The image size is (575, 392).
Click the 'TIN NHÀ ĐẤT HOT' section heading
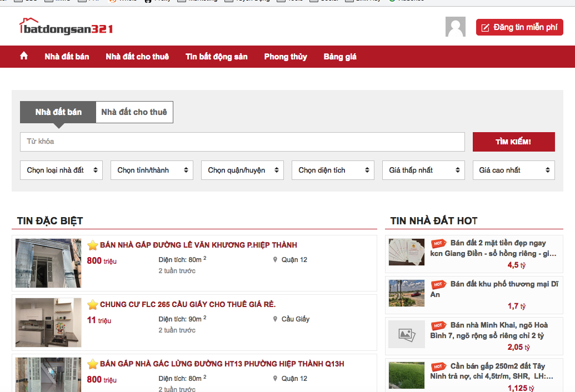(434, 221)
